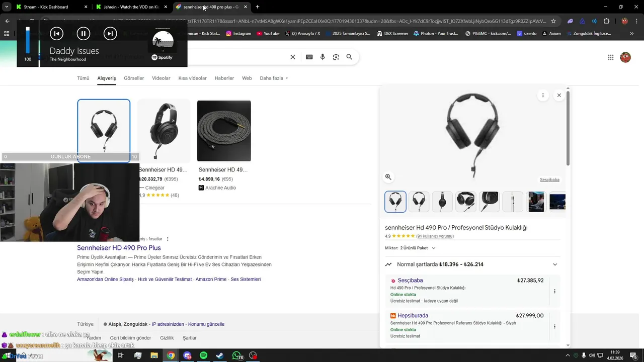
Task: Open the Axiom bookmark
Action: click(x=551, y=34)
